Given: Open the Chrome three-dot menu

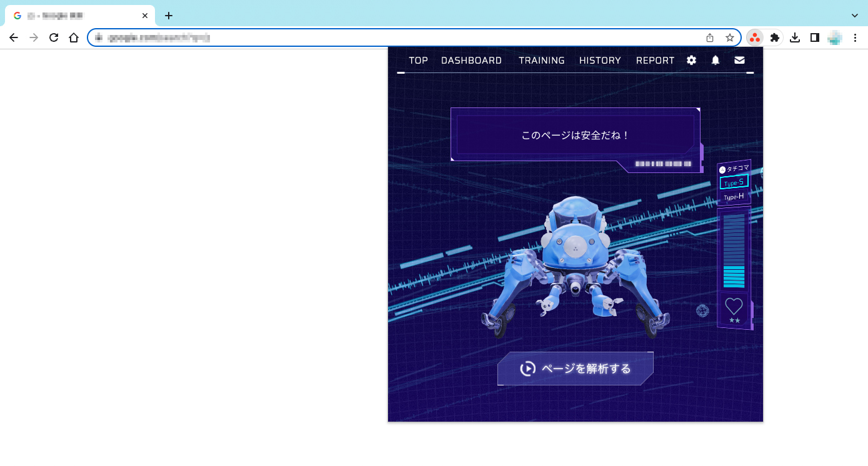Looking at the screenshot, I should (855, 37).
